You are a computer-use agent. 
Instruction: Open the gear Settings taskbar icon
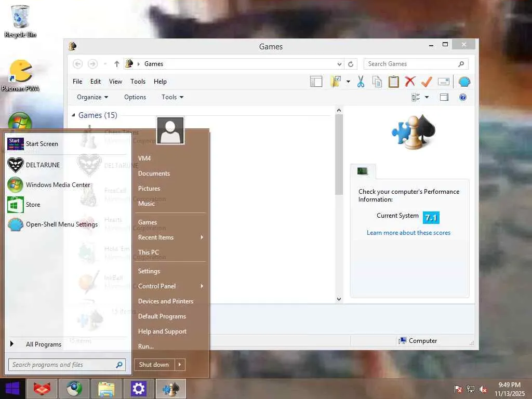click(x=138, y=389)
